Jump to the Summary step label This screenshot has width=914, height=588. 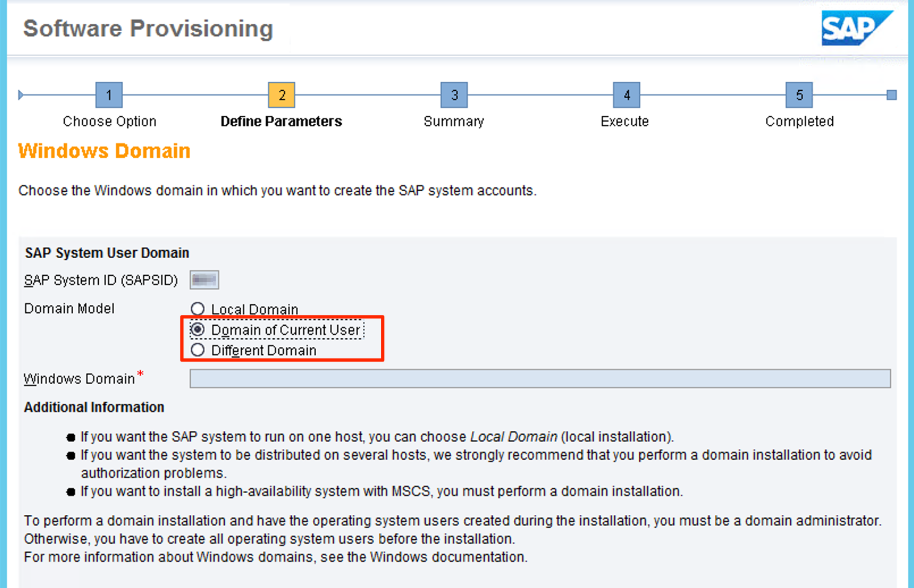coord(454,121)
